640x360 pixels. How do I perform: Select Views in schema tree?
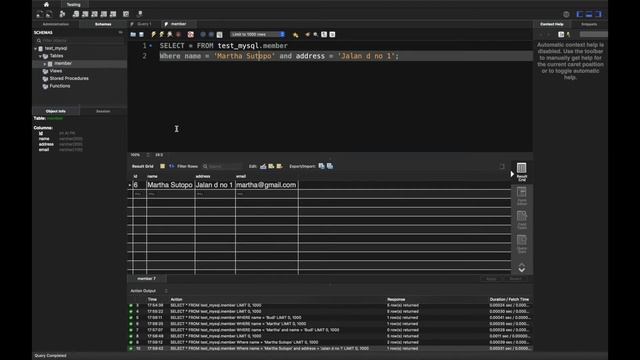tap(56, 71)
